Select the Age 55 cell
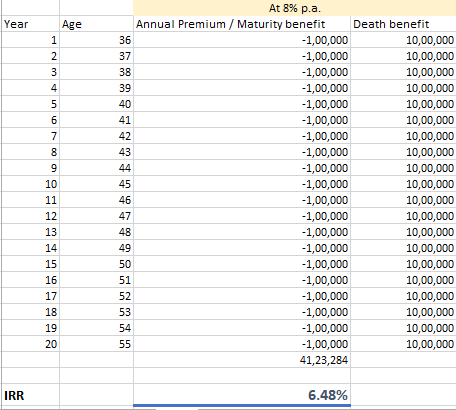This screenshot has width=456, height=410. [x=96, y=344]
